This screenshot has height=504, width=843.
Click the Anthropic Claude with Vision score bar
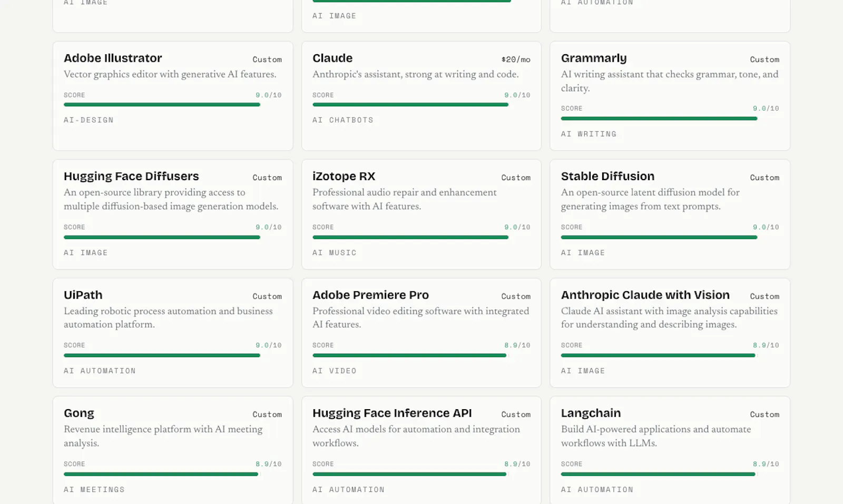[670, 355]
